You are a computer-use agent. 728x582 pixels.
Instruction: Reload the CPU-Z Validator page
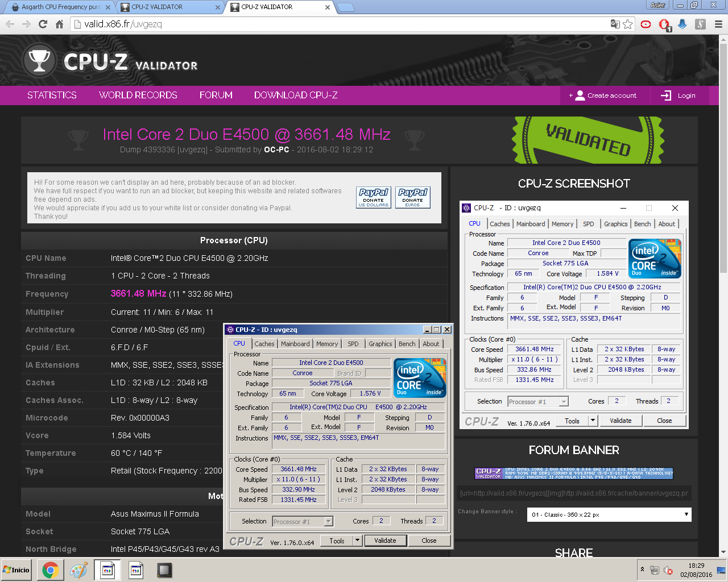pos(43,24)
